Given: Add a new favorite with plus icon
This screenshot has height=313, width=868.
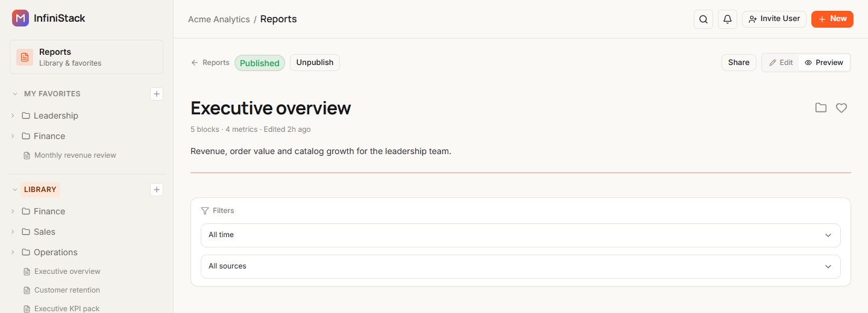Looking at the screenshot, I should tap(157, 94).
